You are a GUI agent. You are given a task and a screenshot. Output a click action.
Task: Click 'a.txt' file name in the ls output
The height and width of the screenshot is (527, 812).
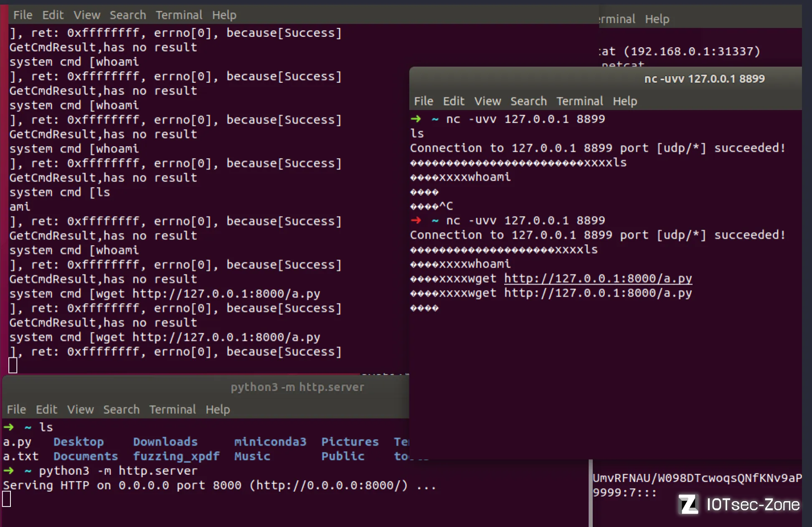(x=21, y=456)
